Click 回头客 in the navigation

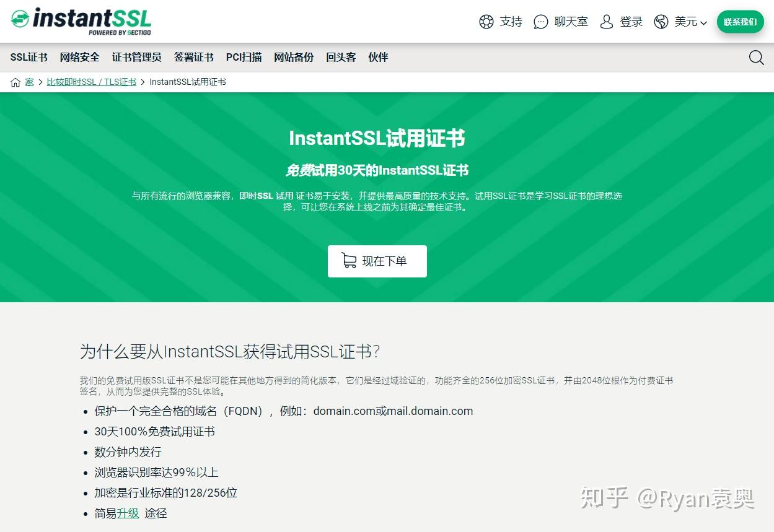pos(341,57)
